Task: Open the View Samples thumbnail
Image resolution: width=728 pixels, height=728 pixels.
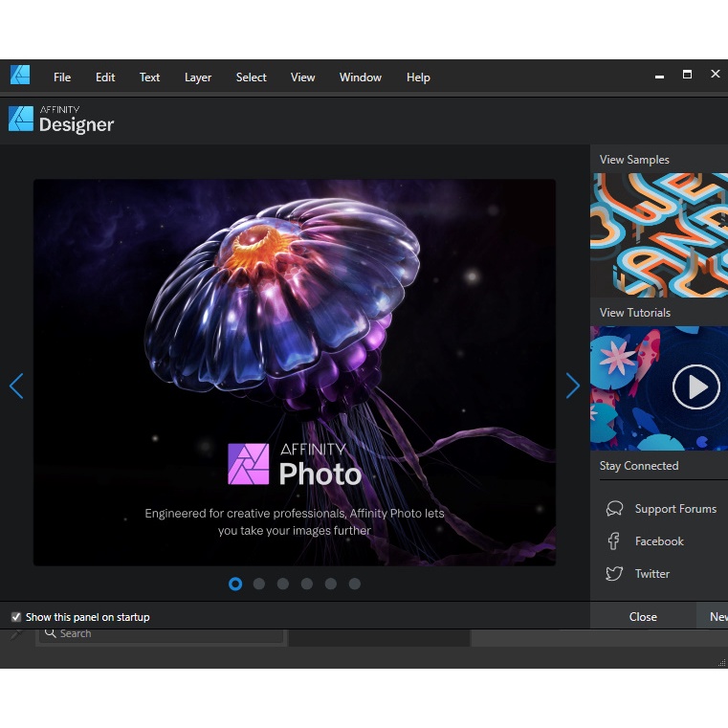Action: pyautogui.click(x=659, y=234)
